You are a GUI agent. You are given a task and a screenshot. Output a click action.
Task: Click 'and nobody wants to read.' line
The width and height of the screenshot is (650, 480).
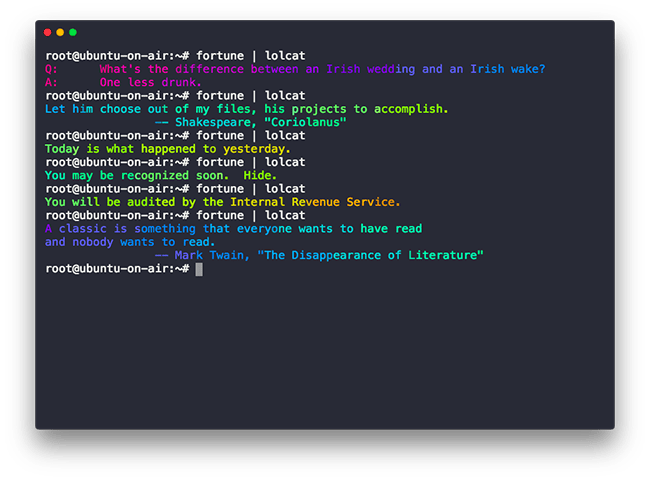[130, 242]
